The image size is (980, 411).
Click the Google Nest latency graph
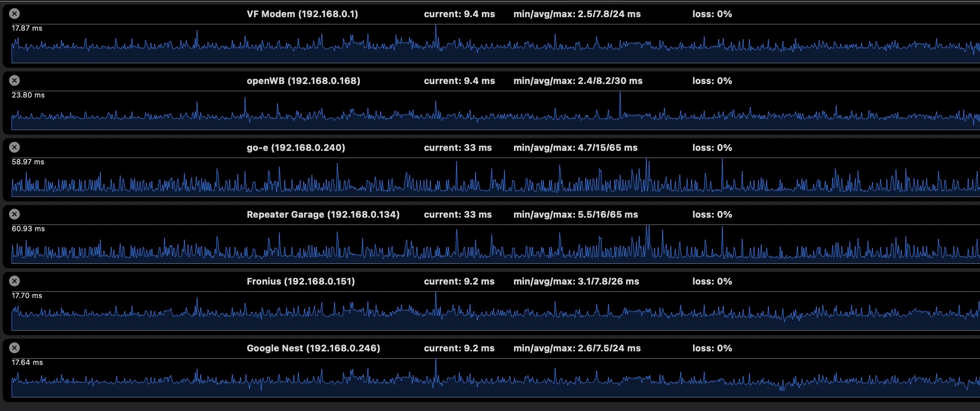click(x=495, y=378)
